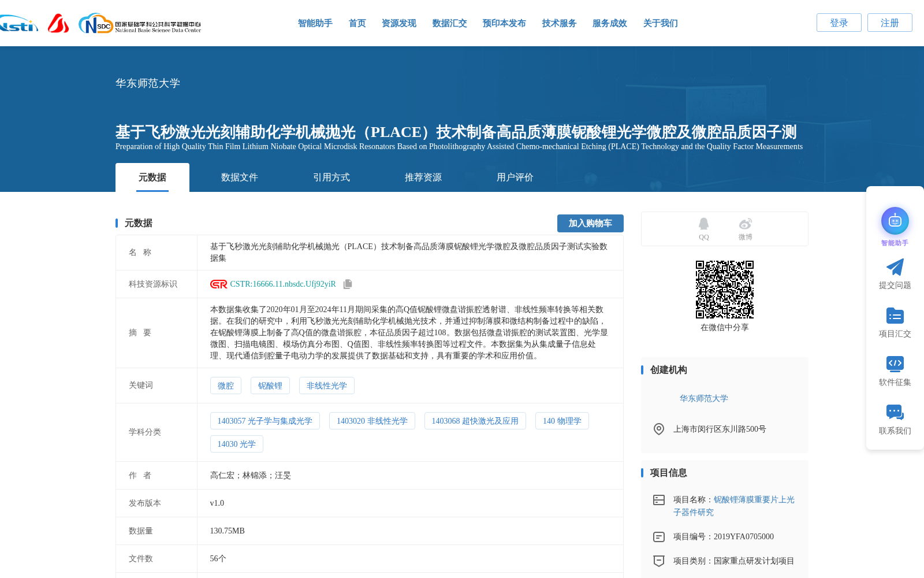Image resolution: width=924 pixels, height=578 pixels.
Task: Select the 非线性光学 keyword tag
Action: click(x=327, y=386)
